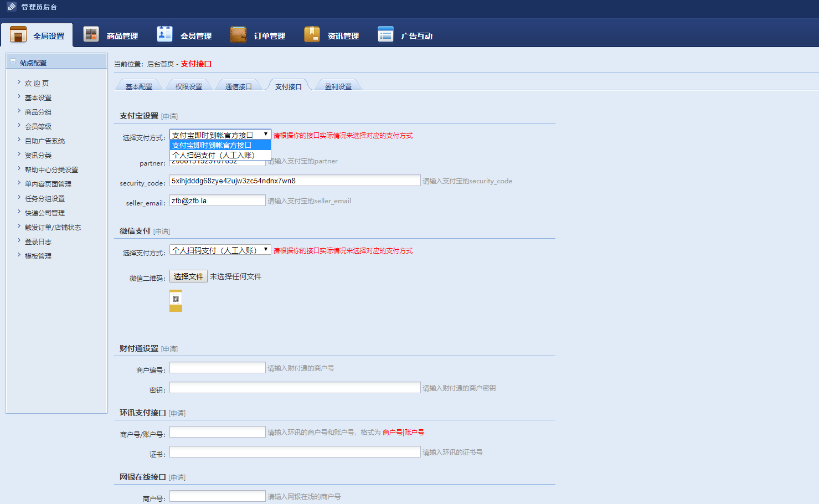Switch to the 盈利设置 tab
Screen dimensions: 819x504
point(338,86)
